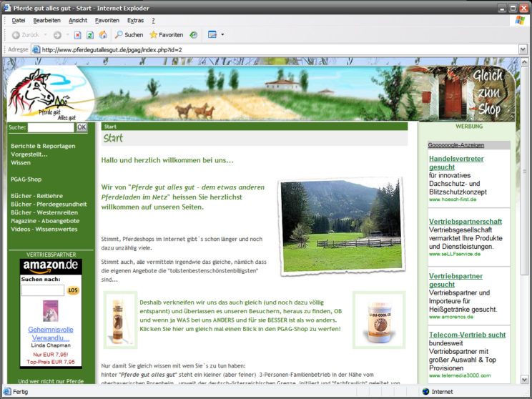Go to the home page icon
Screen dimensions: 532x399
[103, 34]
